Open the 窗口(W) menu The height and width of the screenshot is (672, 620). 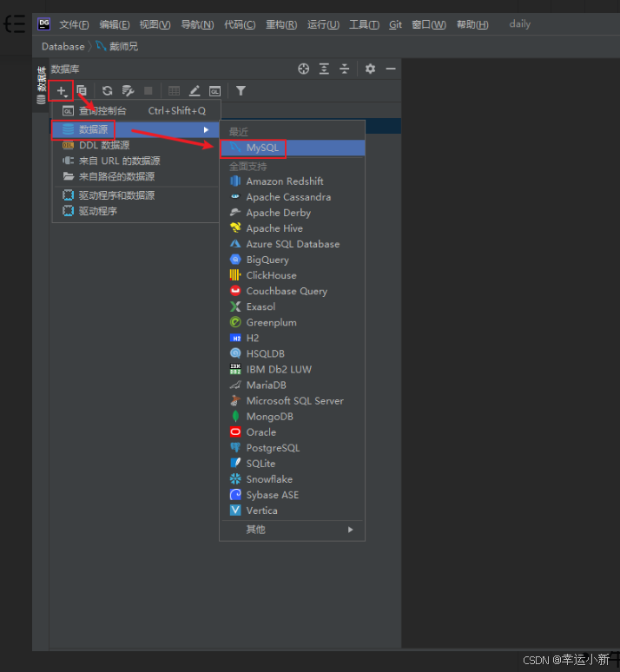[x=429, y=24]
